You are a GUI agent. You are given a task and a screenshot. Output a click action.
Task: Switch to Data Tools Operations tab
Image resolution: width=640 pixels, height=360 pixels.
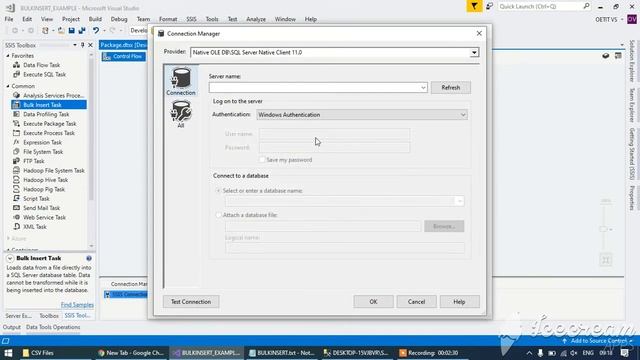(53, 327)
